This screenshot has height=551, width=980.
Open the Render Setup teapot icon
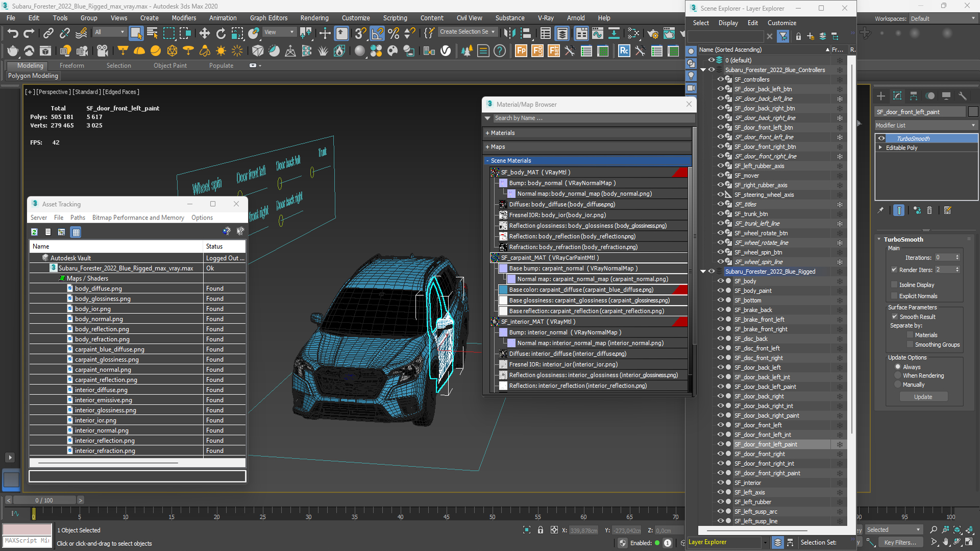pyautogui.click(x=652, y=34)
